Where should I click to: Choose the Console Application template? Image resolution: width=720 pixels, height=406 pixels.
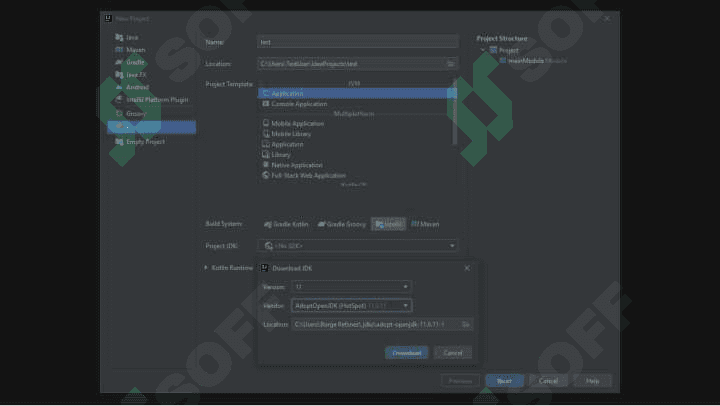pos(299,104)
